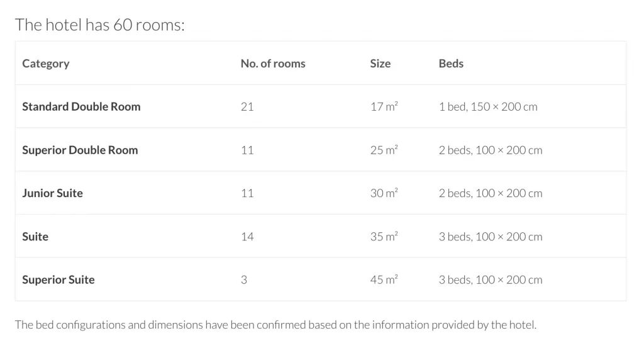Click the 30 m² size cell

pos(384,193)
